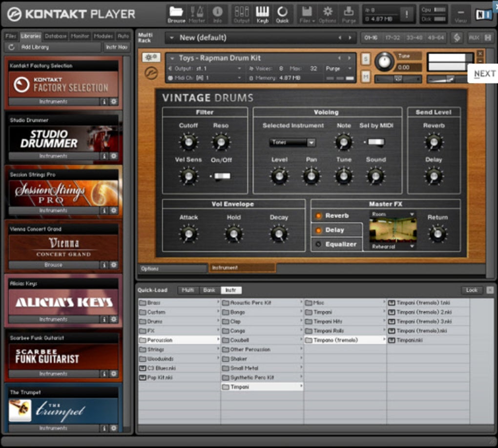Image resolution: width=498 pixels, height=448 pixels.
Task: Toggle the Reverb master FX power button
Action: pyautogui.click(x=318, y=216)
